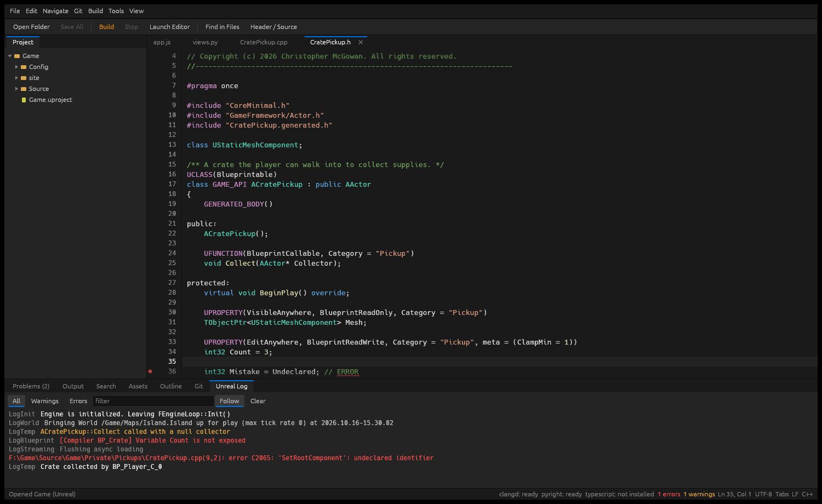Click the red breakpoint dot on line 36
822x504 pixels.
(x=150, y=371)
